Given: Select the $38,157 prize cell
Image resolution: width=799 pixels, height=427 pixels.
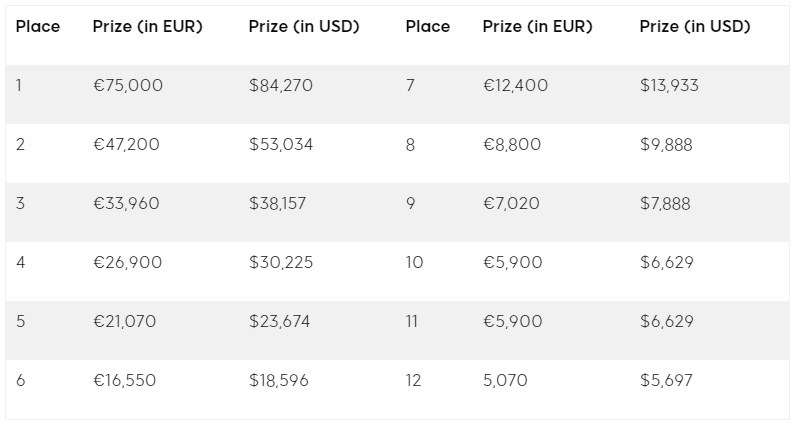Looking at the screenshot, I should tap(278, 204).
